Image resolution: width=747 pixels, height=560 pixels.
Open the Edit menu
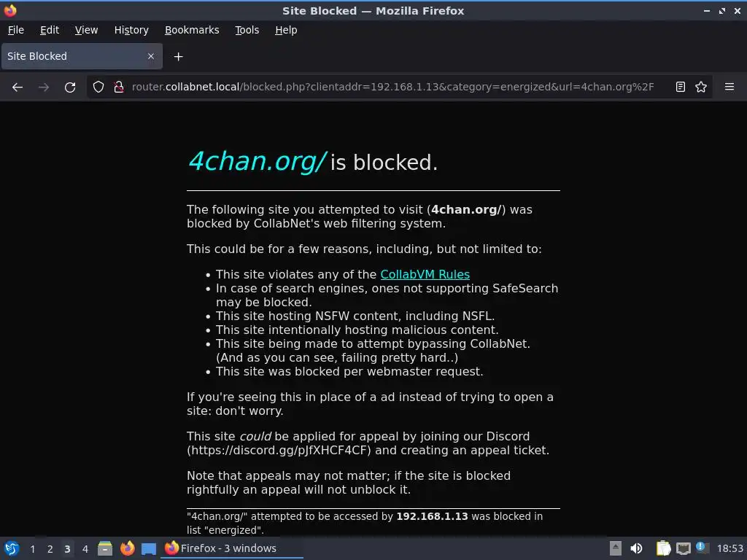pyautogui.click(x=50, y=30)
